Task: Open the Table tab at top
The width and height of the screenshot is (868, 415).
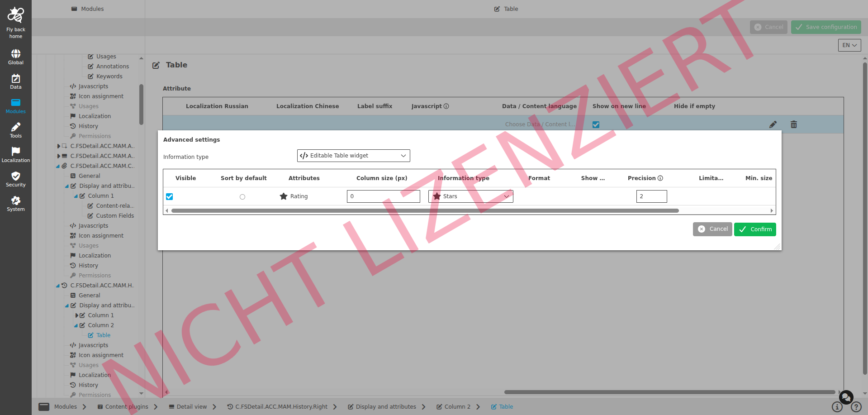Action: [506, 9]
